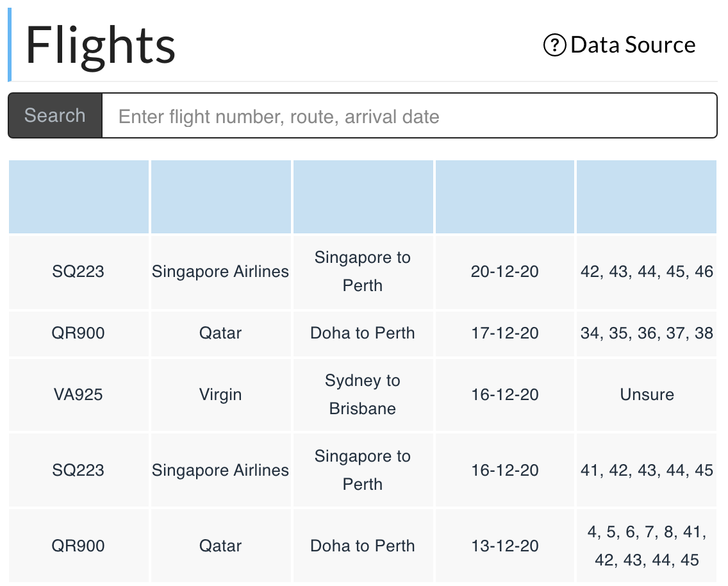The image size is (728, 586).
Task: Select the VA925 flight number cell
Action: click(x=78, y=394)
